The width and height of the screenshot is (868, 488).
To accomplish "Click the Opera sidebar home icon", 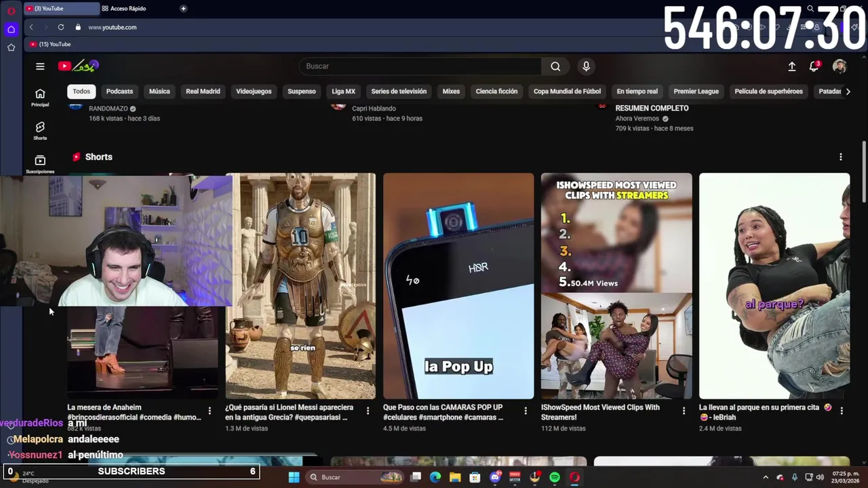I will pos(11,29).
